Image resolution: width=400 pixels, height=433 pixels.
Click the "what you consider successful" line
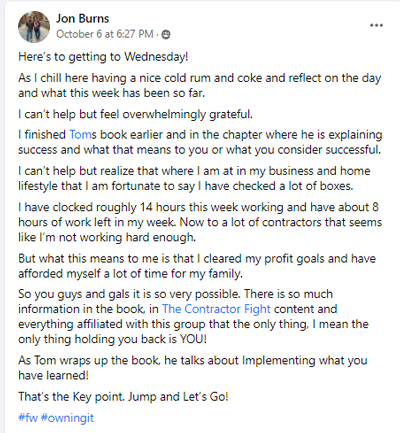(199, 150)
